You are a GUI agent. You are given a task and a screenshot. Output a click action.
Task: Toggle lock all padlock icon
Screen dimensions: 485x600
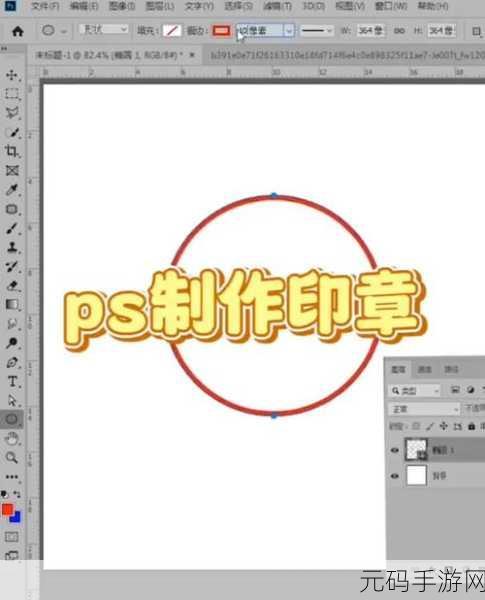click(472, 426)
